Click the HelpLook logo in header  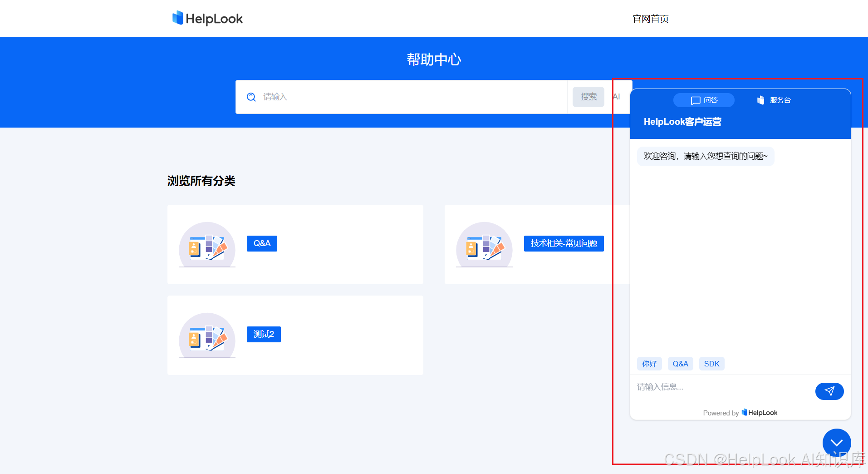pos(207,19)
